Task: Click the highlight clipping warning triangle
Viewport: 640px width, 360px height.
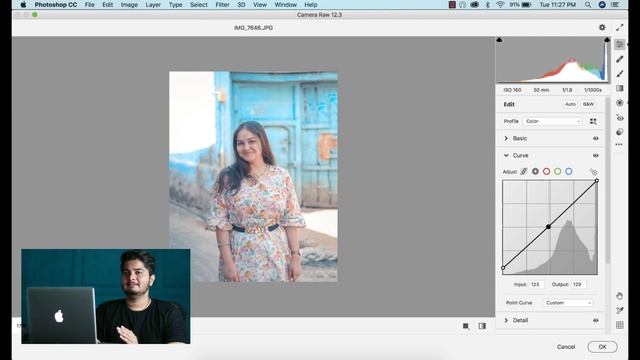Action: click(607, 40)
